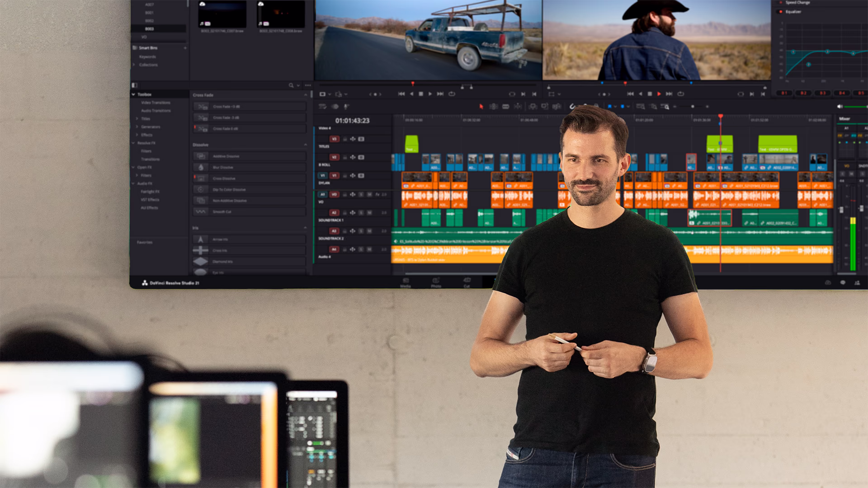Select the Blur Dissolve transition
The height and width of the screenshot is (488, 868).
coord(250,167)
